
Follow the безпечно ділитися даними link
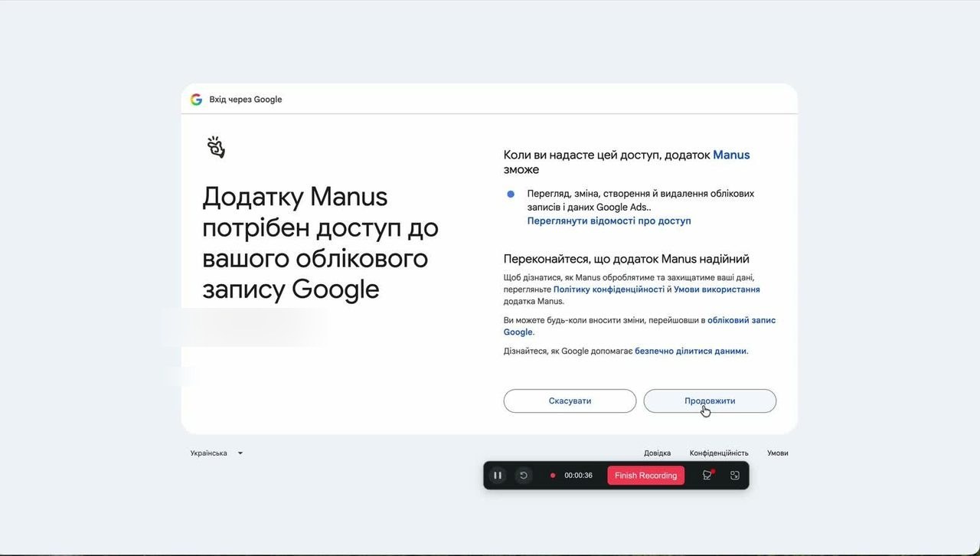pos(691,352)
